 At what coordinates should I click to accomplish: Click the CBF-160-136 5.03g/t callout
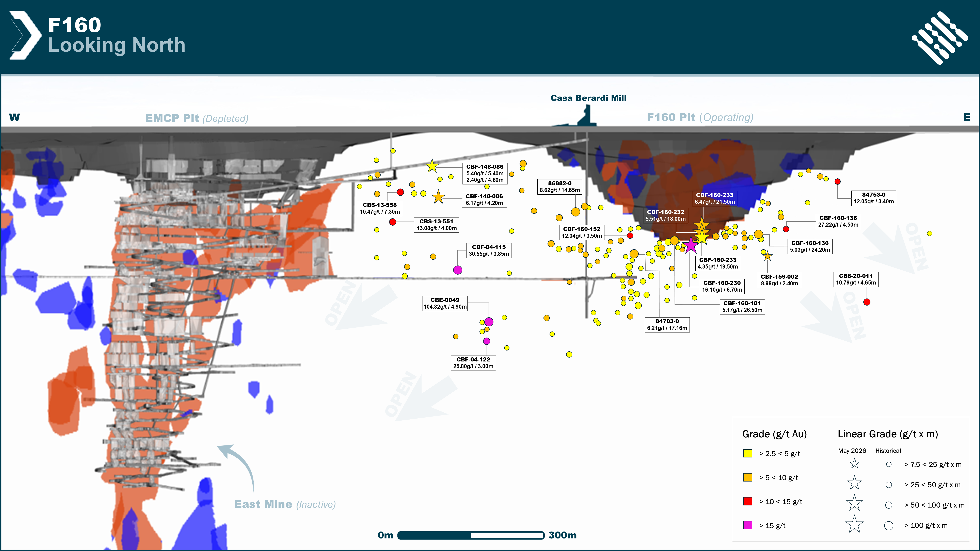(810, 246)
